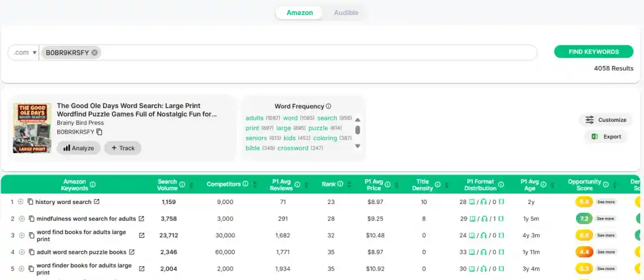Screen dimensions: 644x280
Task: Show Amazon Keywords column info icon
Action: coord(93,185)
